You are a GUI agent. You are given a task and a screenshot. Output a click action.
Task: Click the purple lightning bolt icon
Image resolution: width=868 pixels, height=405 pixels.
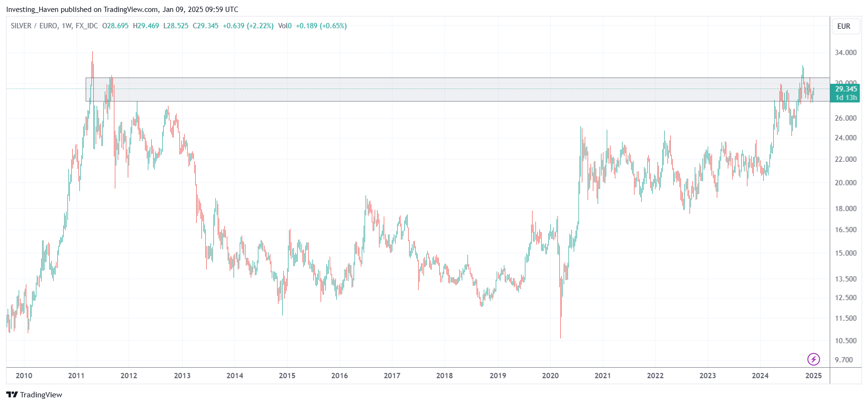tap(813, 359)
